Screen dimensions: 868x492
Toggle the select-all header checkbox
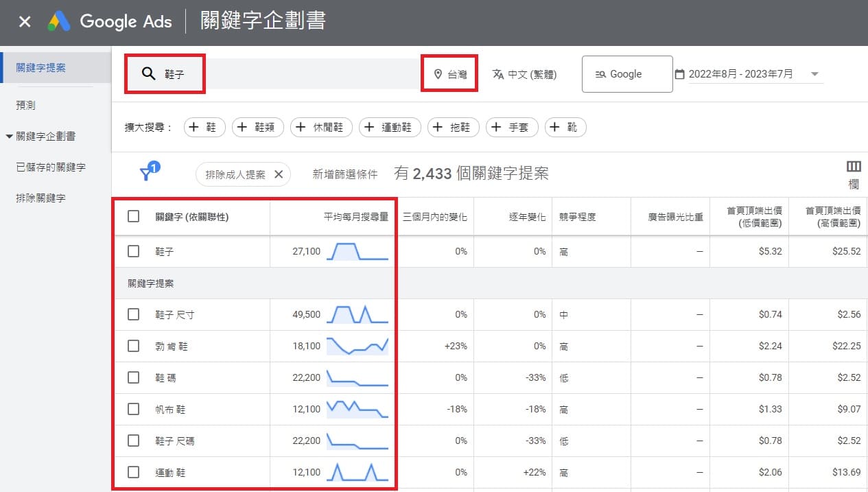tap(134, 216)
